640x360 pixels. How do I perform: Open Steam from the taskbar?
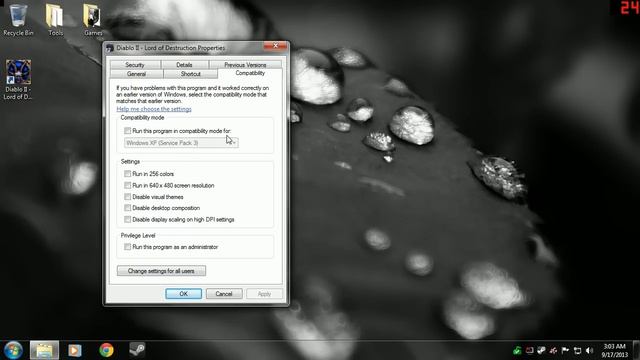tap(137, 350)
